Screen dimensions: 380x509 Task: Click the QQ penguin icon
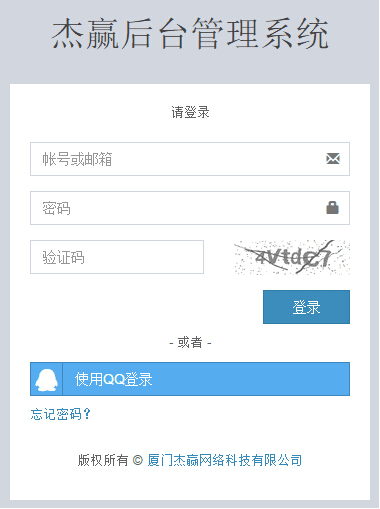pos(46,379)
